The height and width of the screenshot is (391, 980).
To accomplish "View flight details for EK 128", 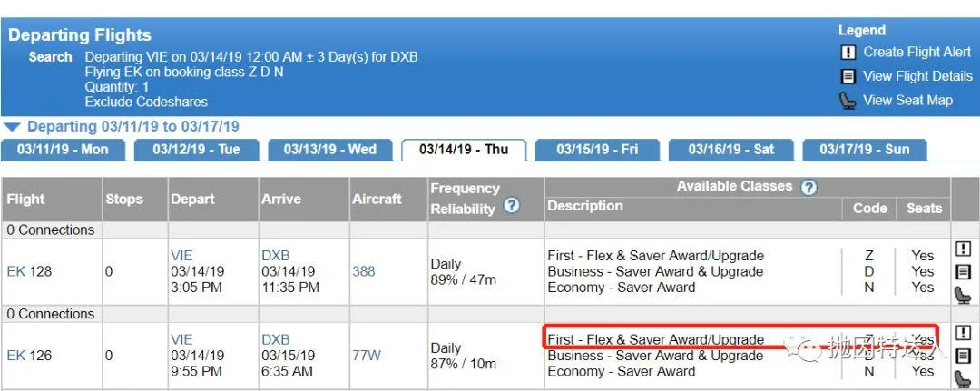I will click(963, 271).
